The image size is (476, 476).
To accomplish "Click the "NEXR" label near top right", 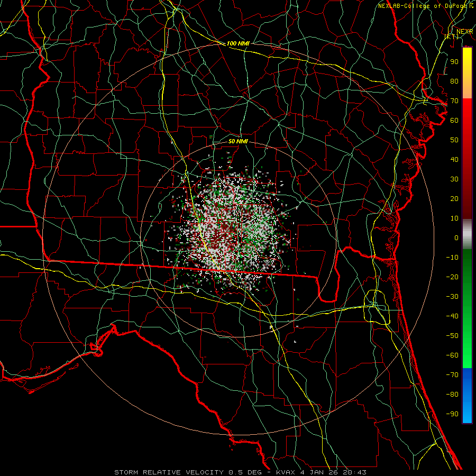I will (x=465, y=32).
